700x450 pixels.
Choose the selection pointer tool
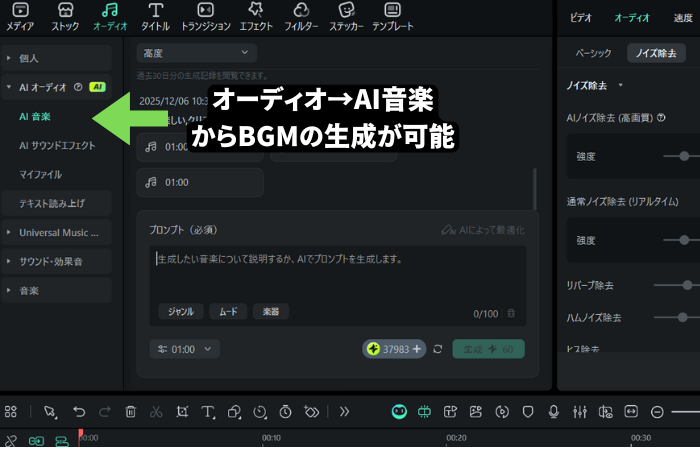tap(50, 412)
